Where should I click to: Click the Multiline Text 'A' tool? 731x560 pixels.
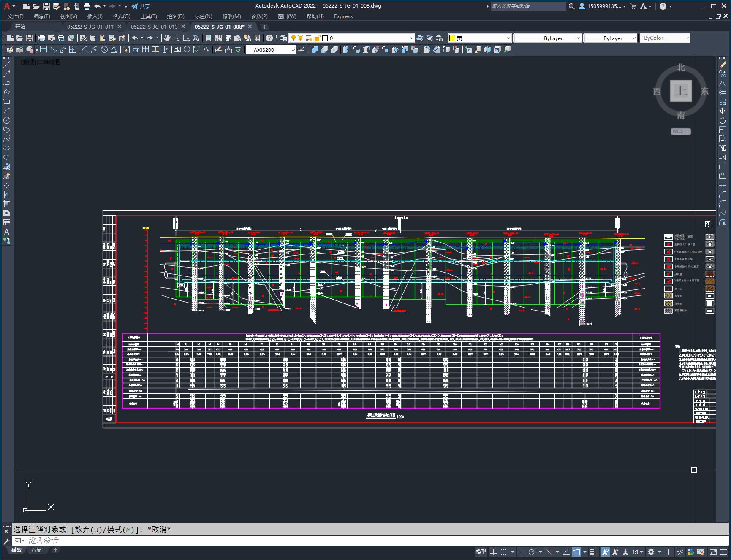point(7,232)
